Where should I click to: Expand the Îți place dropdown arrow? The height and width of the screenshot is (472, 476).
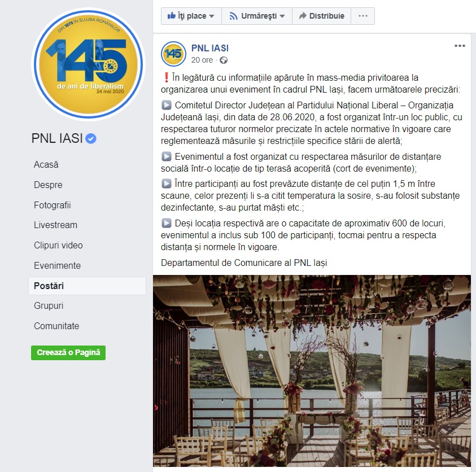tap(212, 16)
